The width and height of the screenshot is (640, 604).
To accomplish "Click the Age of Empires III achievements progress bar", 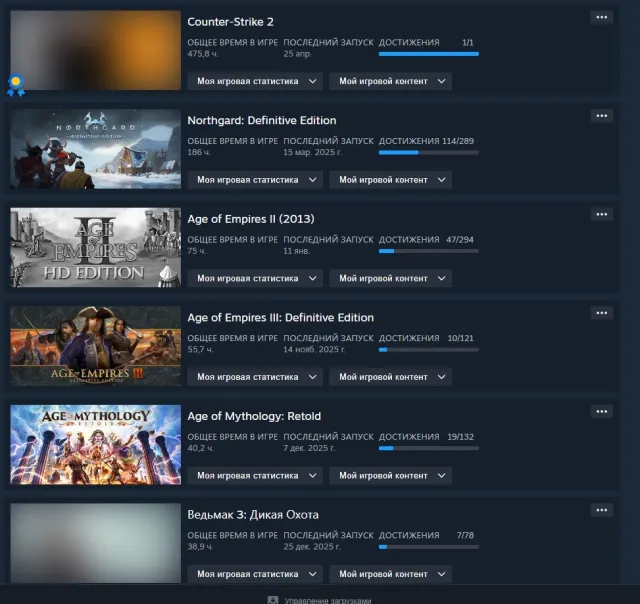I will 429,350.
